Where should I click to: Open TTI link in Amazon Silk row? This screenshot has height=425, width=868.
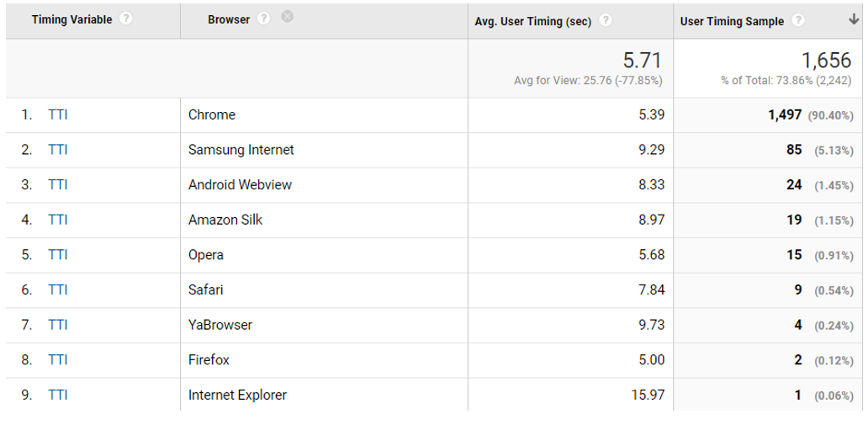[x=57, y=220]
